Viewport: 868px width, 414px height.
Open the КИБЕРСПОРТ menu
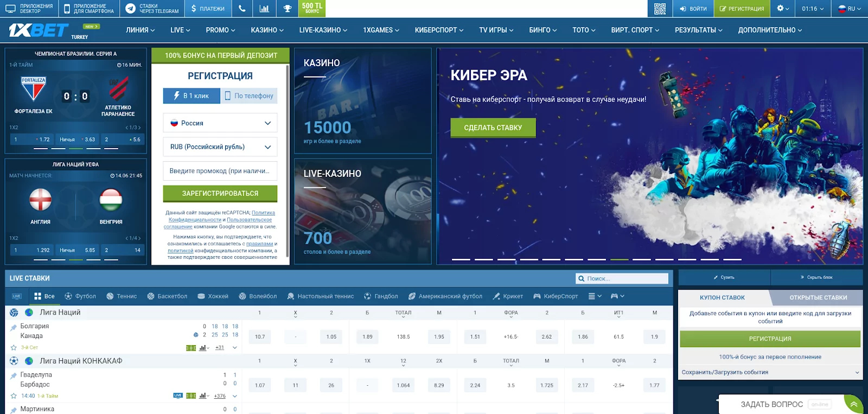pyautogui.click(x=439, y=30)
